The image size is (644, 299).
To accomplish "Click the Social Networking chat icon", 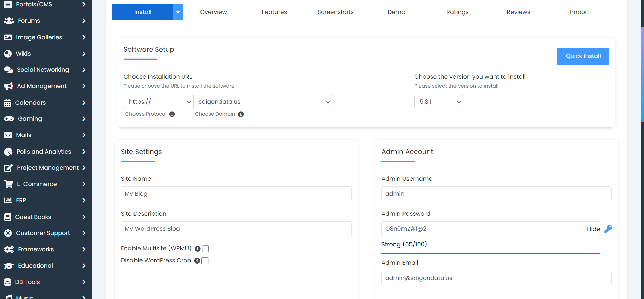I will coord(8,70).
